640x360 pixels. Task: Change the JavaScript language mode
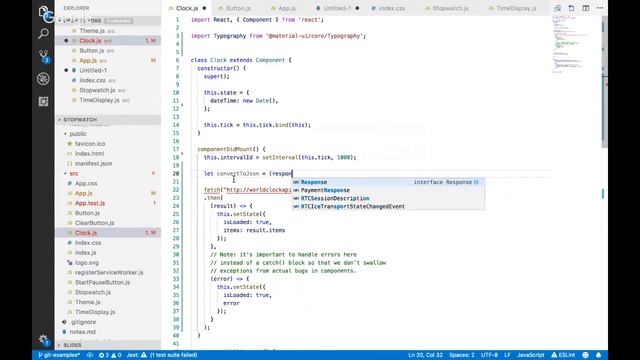click(x=531, y=355)
